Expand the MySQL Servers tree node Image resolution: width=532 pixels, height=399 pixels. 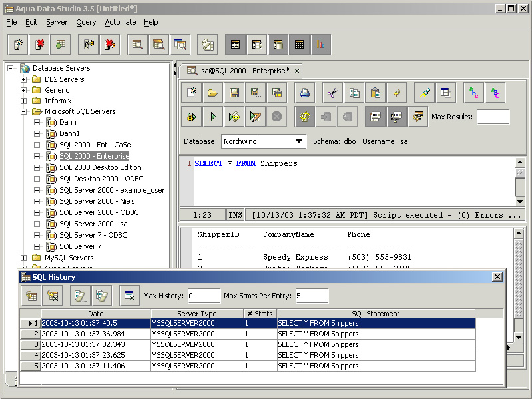tap(24, 258)
